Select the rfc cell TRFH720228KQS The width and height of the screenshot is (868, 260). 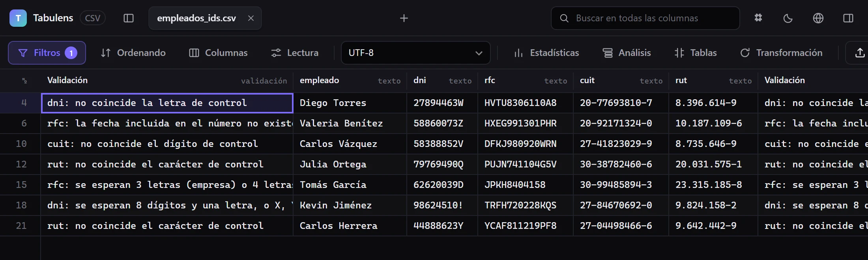point(526,205)
